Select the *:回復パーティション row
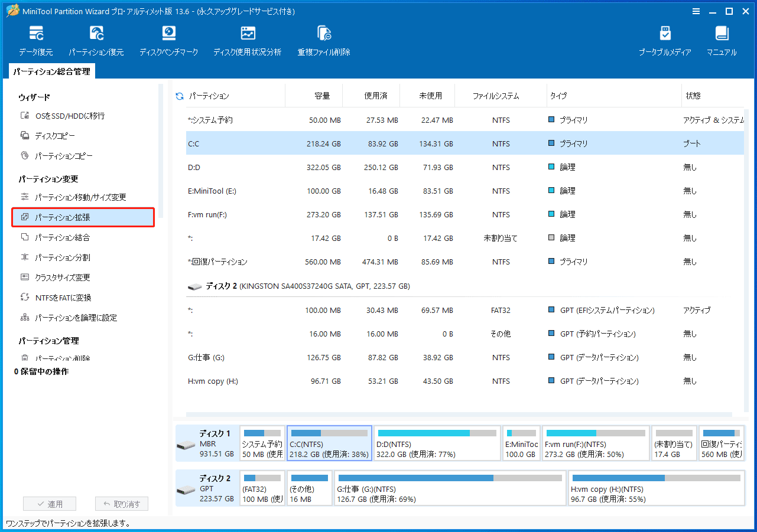The image size is (757, 532). click(x=464, y=262)
